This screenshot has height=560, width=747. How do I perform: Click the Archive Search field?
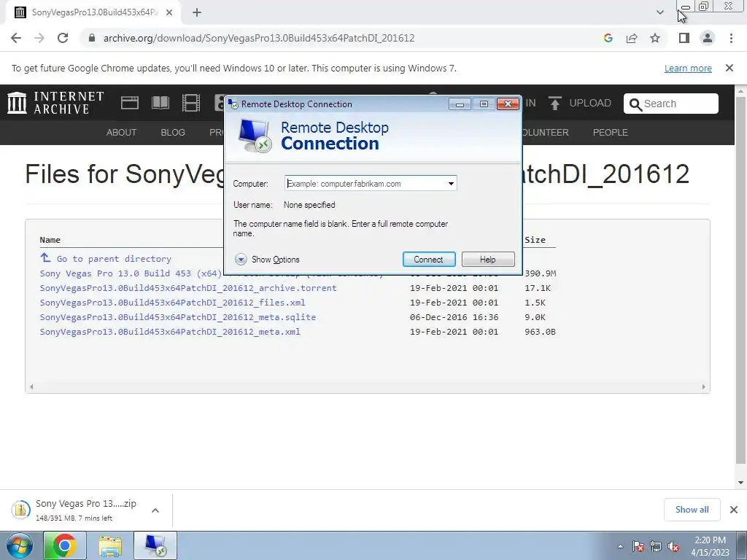tap(671, 104)
